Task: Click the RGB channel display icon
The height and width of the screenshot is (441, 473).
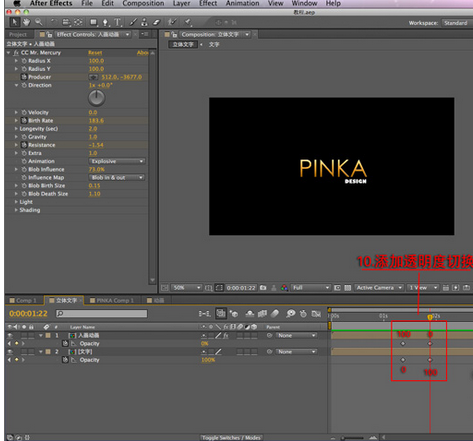Action: 284,288
